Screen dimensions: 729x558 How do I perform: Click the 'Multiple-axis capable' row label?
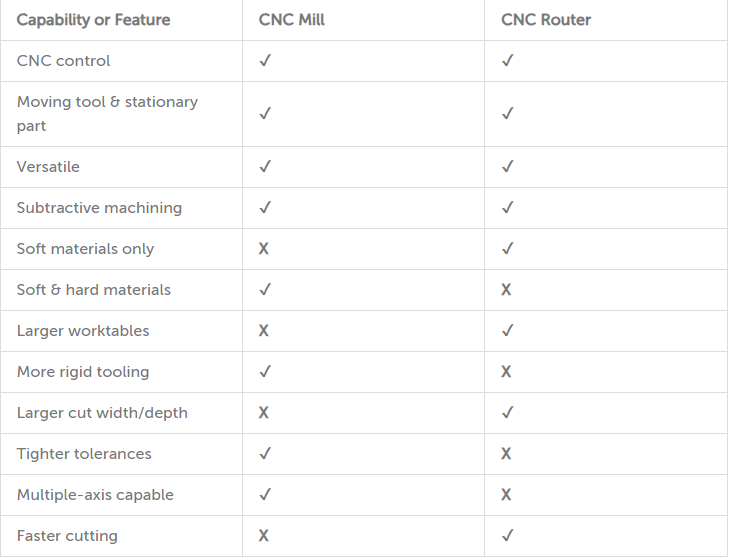[95, 495]
